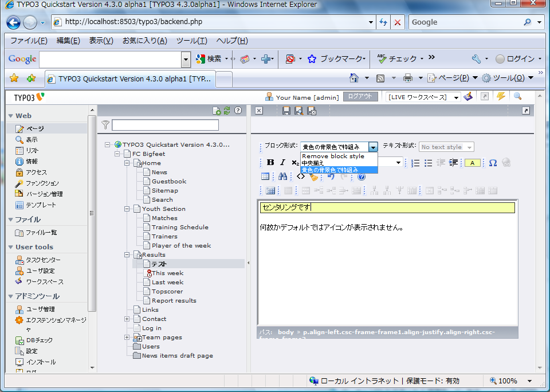This screenshot has height=392, width=550.
Task: Open the ファイル(F) browser menu
Action: click(x=29, y=41)
